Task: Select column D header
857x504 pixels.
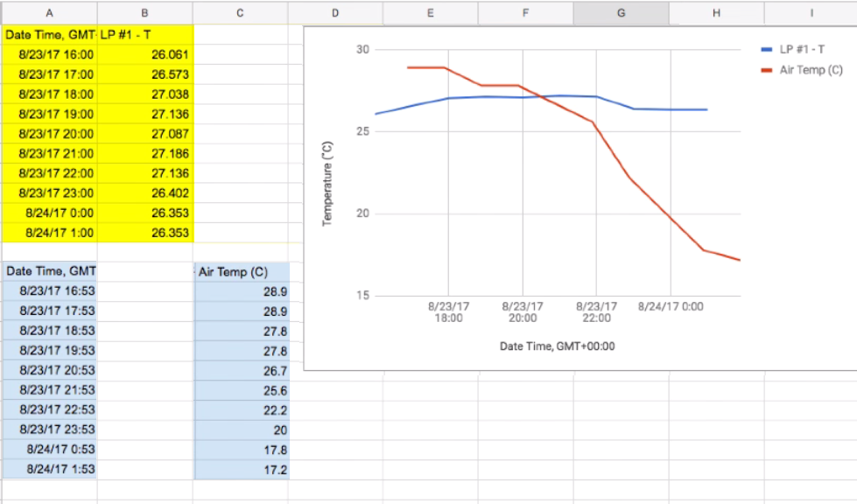Action: tap(335, 12)
